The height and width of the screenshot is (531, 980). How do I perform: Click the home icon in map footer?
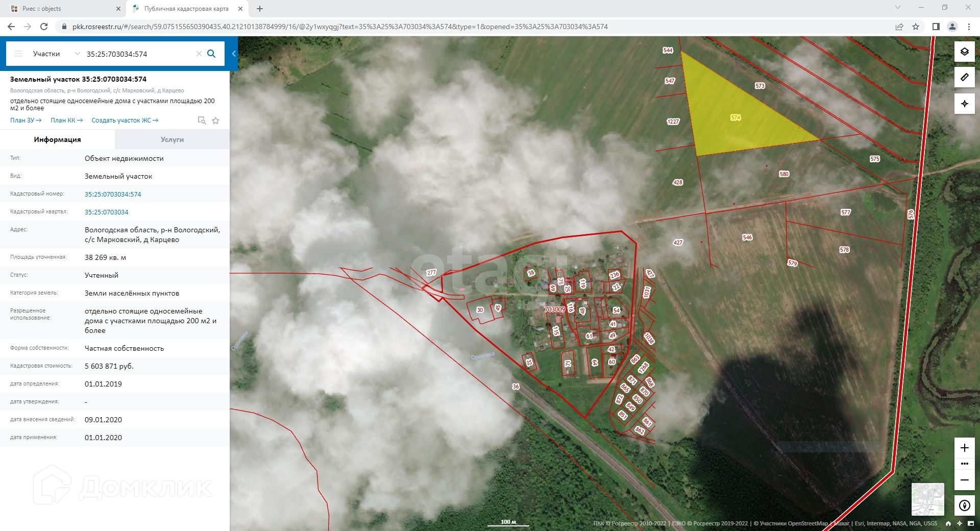[x=948, y=523]
